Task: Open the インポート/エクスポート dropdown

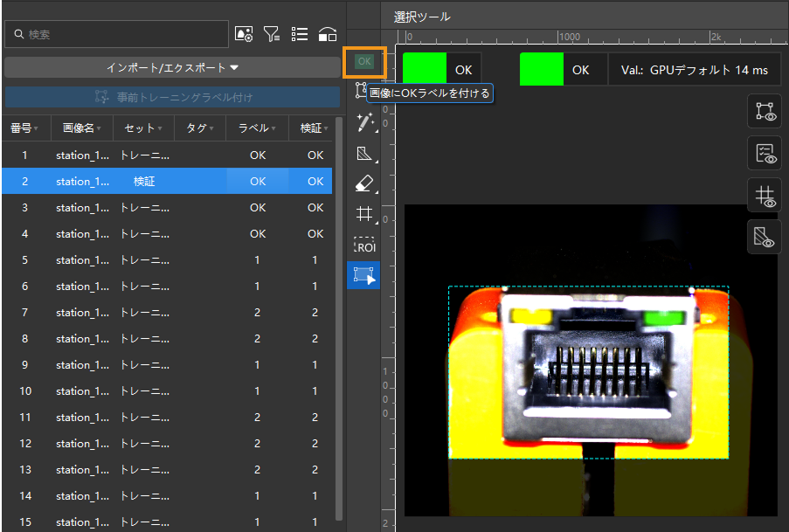Action: pos(172,67)
